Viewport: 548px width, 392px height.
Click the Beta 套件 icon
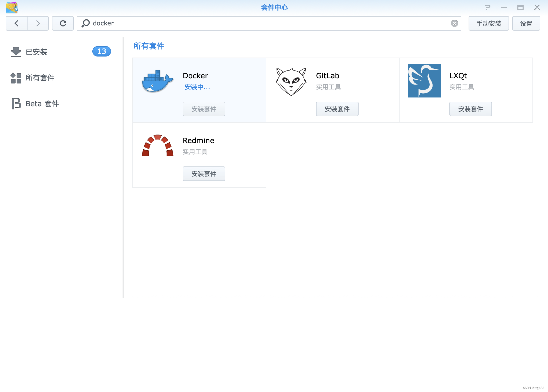16,103
